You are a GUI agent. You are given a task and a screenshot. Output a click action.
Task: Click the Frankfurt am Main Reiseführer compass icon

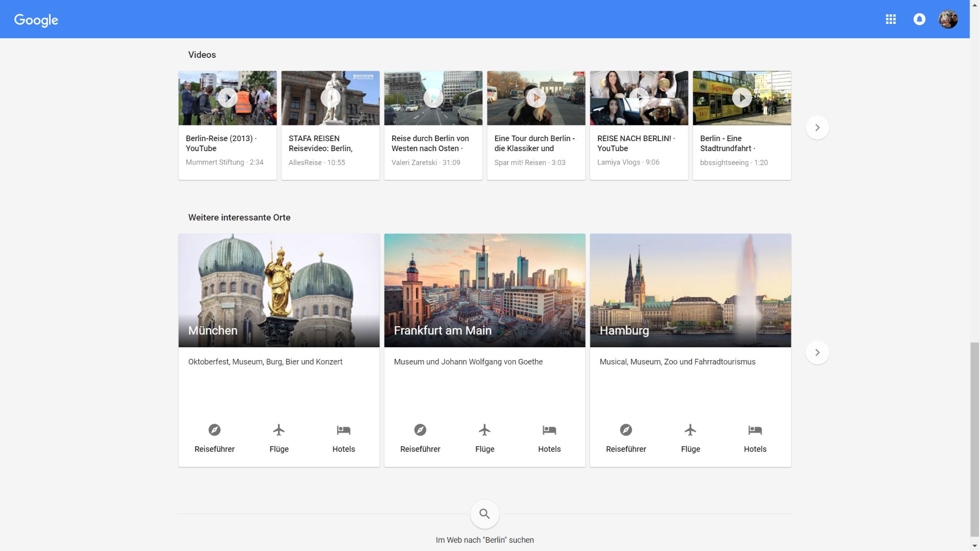click(420, 430)
